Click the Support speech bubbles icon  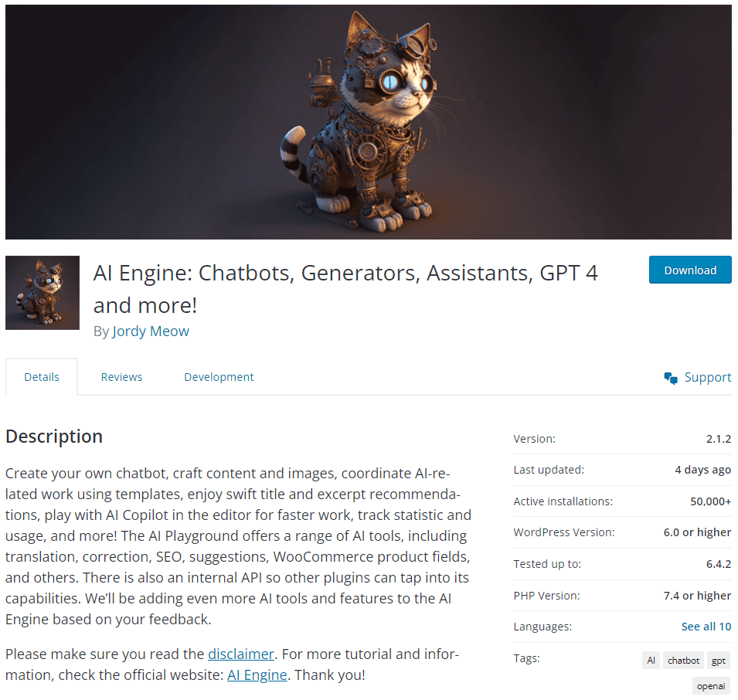click(671, 379)
